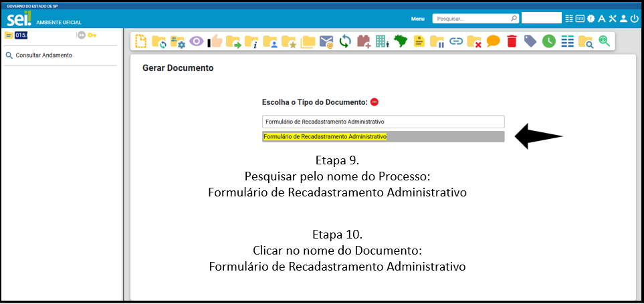
Task: Click the green clock icon
Action: click(x=548, y=41)
